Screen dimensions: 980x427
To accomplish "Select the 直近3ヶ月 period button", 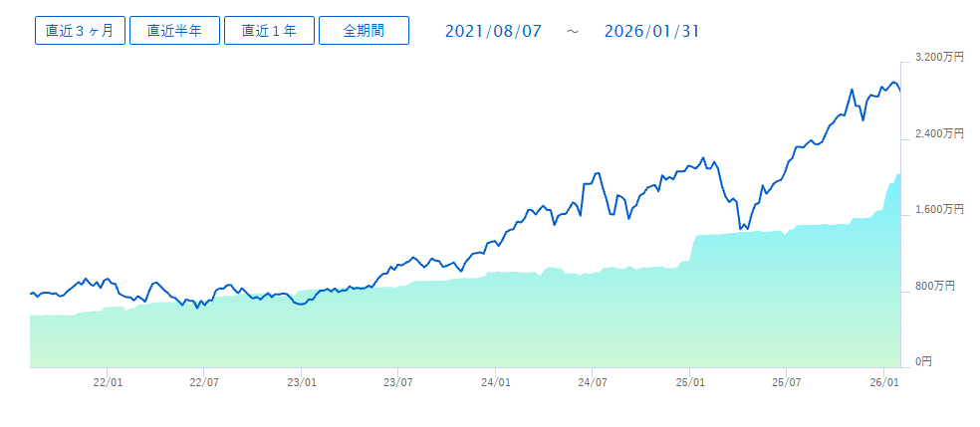I will tap(80, 31).
